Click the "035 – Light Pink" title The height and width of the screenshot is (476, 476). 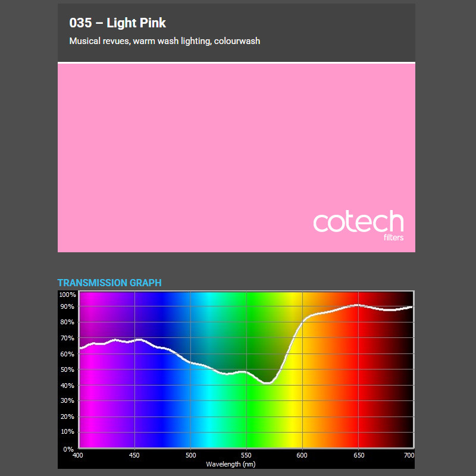pyautogui.click(x=117, y=23)
